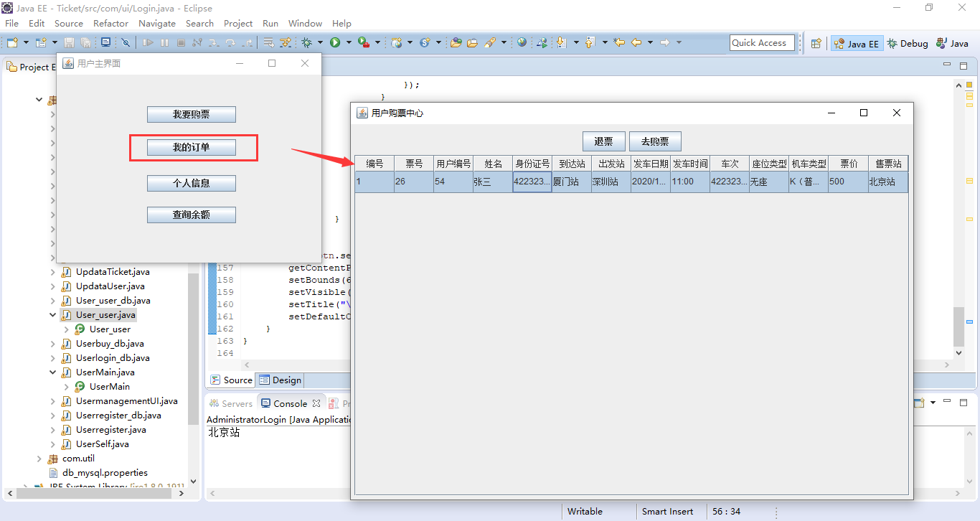
Task: Click the 我要购票 button
Action: click(x=191, y=114)
